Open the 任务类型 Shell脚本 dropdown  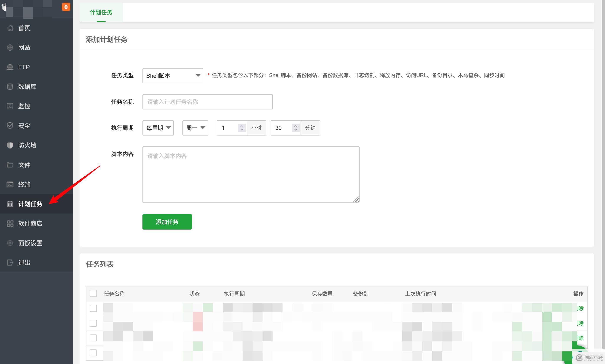coord(173,76)
